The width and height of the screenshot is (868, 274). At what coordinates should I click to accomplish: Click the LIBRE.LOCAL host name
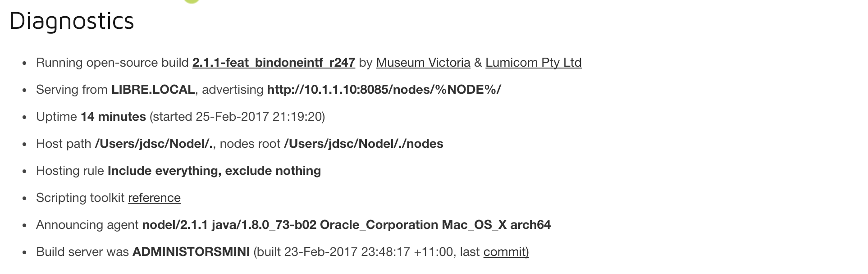point(153,90)
